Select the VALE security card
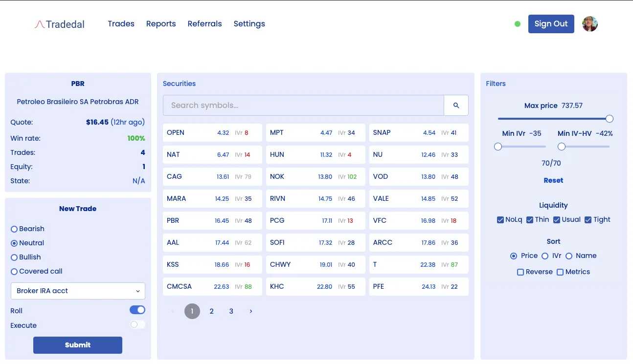The image size is (633, 364). click(419, 198)
